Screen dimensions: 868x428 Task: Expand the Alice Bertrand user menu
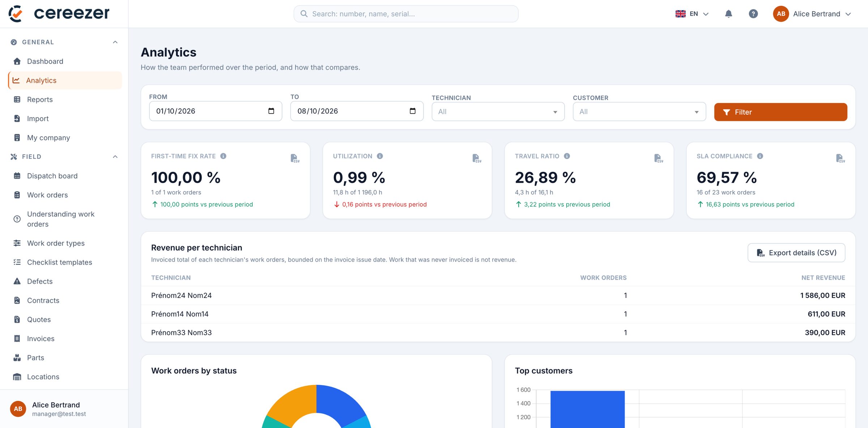[813, 14]
